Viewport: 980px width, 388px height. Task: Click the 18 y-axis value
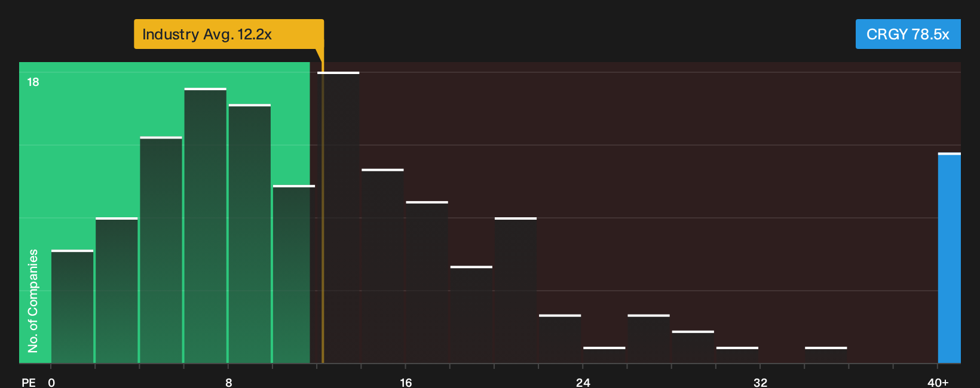[x=33, y=82]
